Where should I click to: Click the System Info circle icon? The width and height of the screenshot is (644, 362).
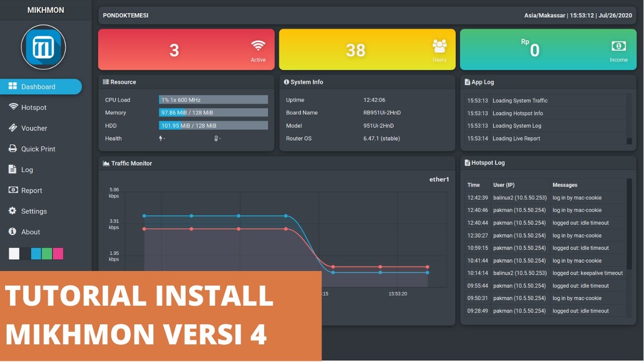[x=286, y=82]
